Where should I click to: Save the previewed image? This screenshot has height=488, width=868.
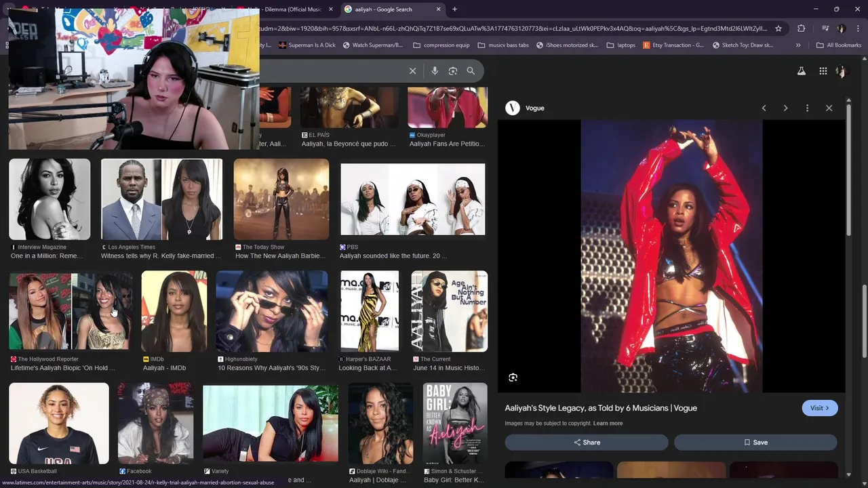tap(755, 443)
